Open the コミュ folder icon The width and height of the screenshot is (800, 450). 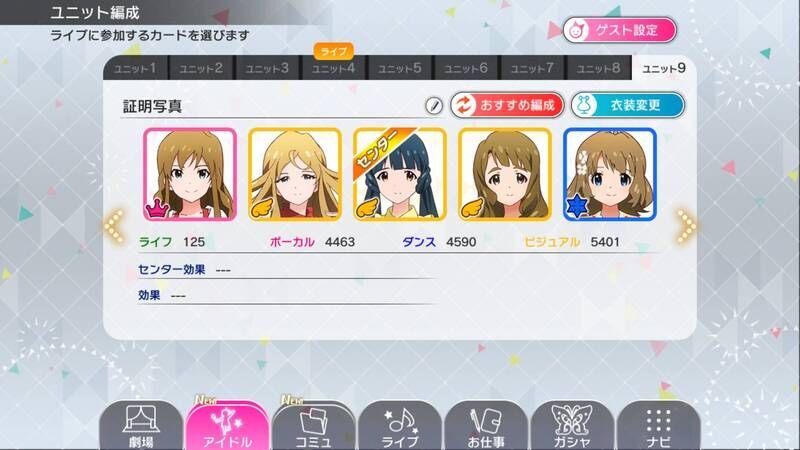coord(313,426)
